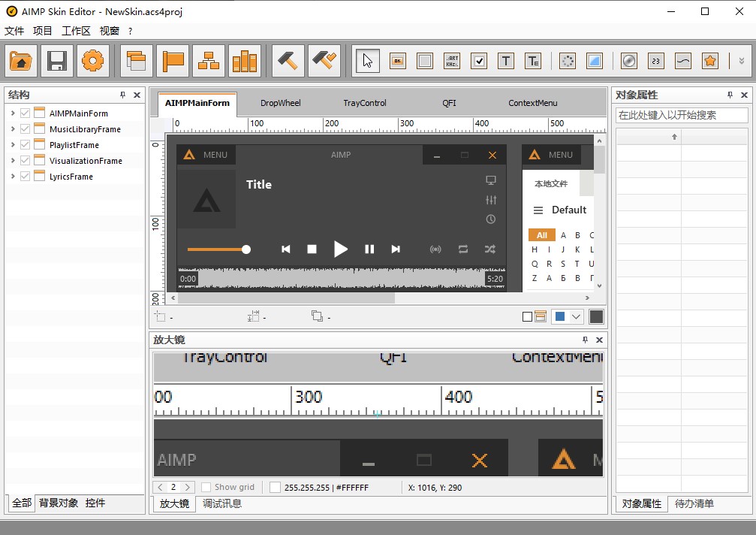The image size is (756, 535).
Task: Click the dark gray color swatch
Action: (x=596, y=317)
